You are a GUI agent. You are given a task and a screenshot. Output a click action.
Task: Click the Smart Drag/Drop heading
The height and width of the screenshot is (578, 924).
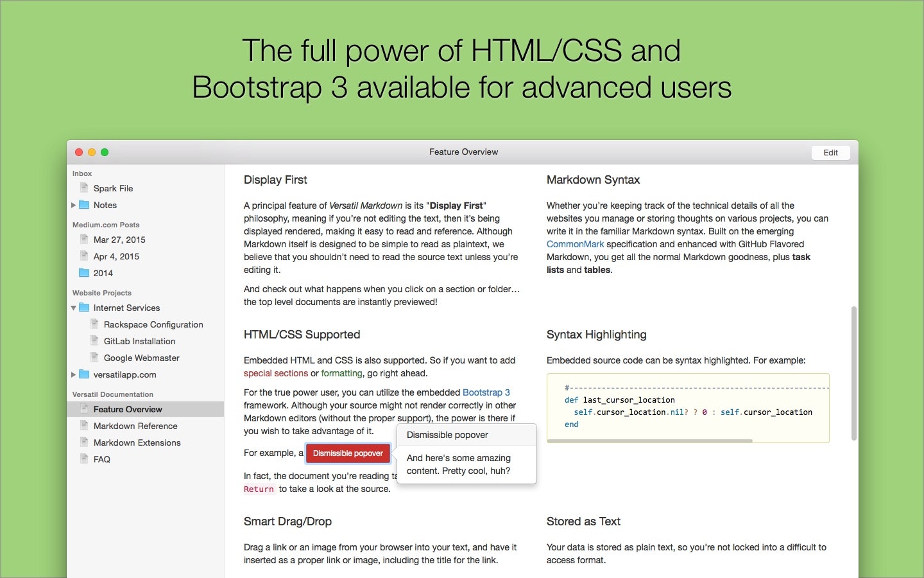click(x=287, y=521)
